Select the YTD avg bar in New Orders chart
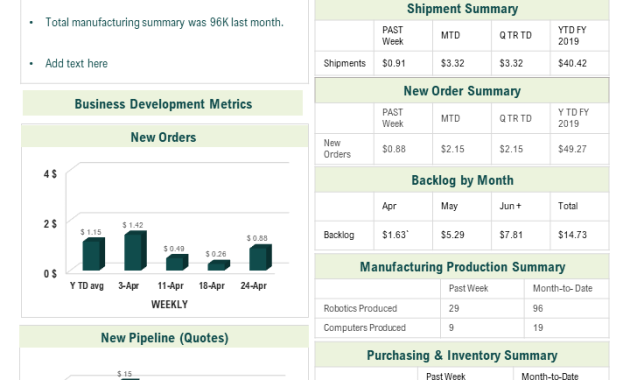 (x=94, y=254)
